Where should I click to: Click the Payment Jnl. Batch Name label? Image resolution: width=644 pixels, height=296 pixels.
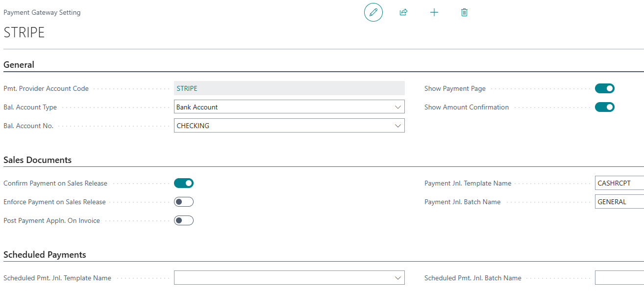(463, 202)
